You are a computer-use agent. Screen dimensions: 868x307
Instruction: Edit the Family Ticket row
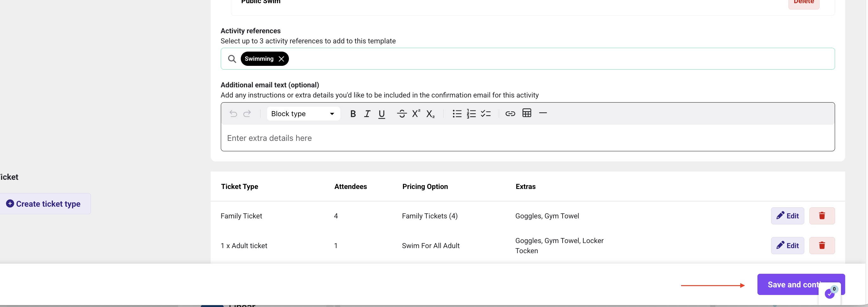click(x=787, y=216)
